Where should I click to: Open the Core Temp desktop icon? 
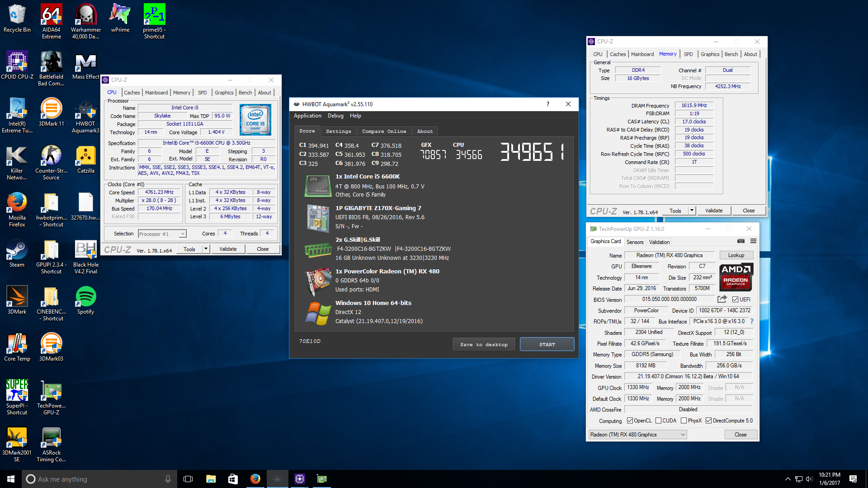click(17, 347)
